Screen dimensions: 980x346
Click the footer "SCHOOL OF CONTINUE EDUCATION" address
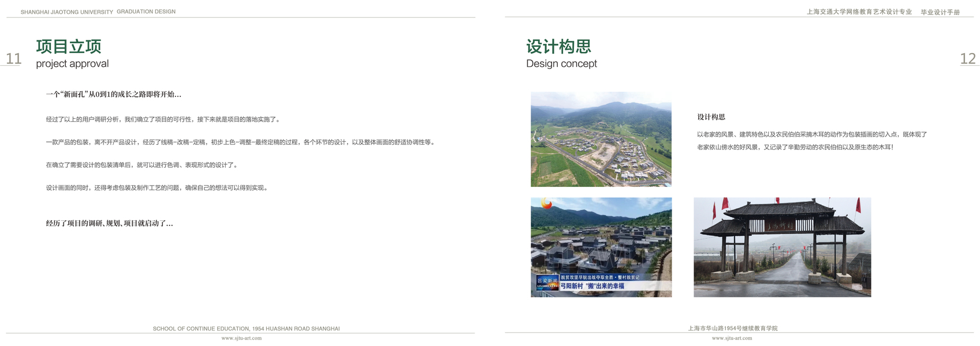(x=246, y=329)
